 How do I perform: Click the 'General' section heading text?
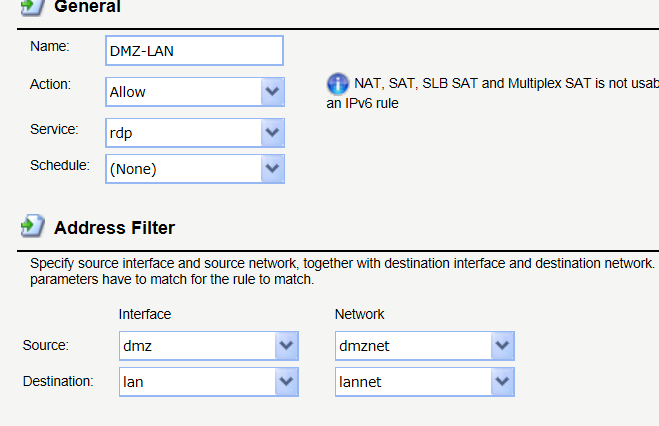coord(87,7)
